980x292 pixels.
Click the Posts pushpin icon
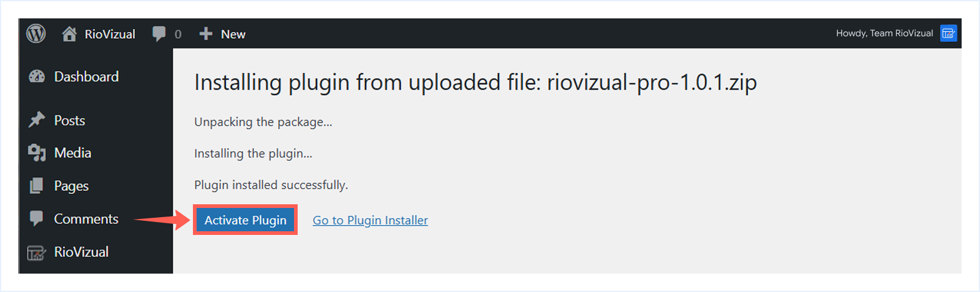point(37,120)
